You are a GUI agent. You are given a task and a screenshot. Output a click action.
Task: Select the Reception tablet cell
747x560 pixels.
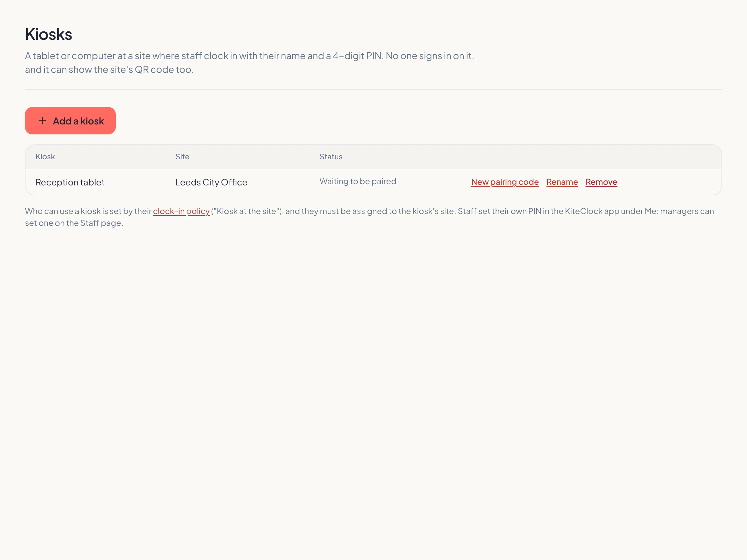70,182
